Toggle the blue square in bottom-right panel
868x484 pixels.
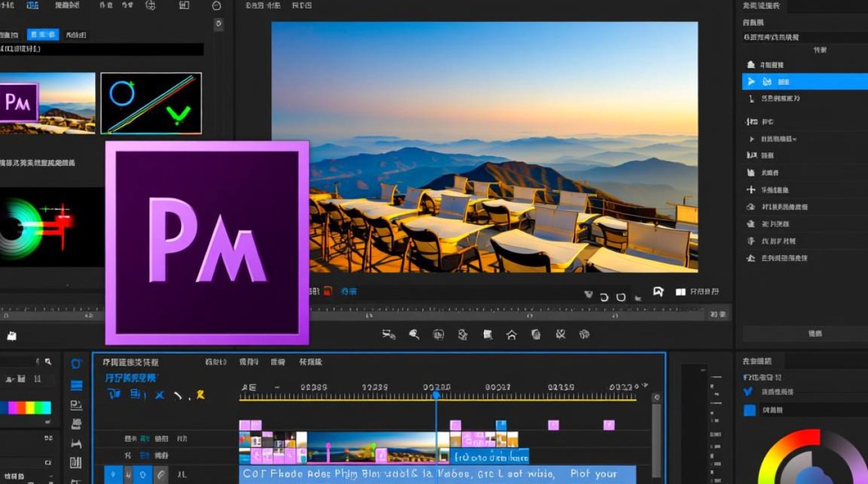pos(750,410)
